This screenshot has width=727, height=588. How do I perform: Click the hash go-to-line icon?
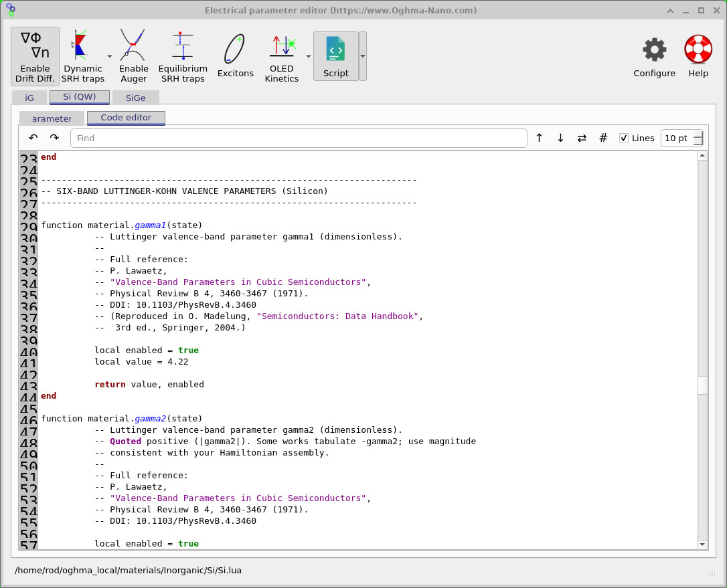tap(603, 138)
